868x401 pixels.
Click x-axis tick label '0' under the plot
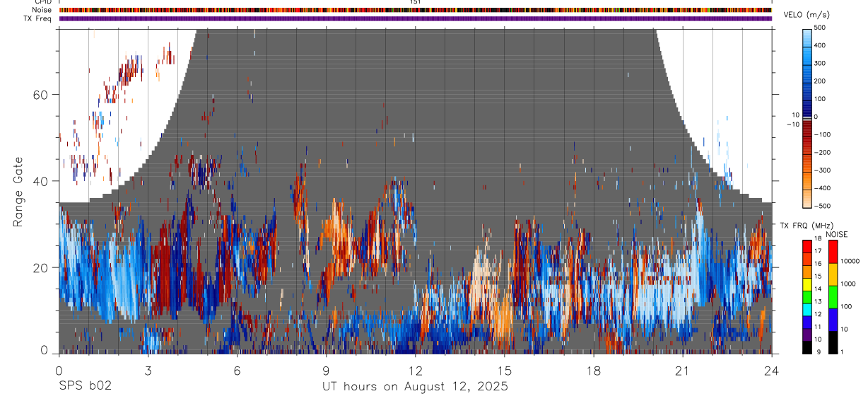[59, 370]
